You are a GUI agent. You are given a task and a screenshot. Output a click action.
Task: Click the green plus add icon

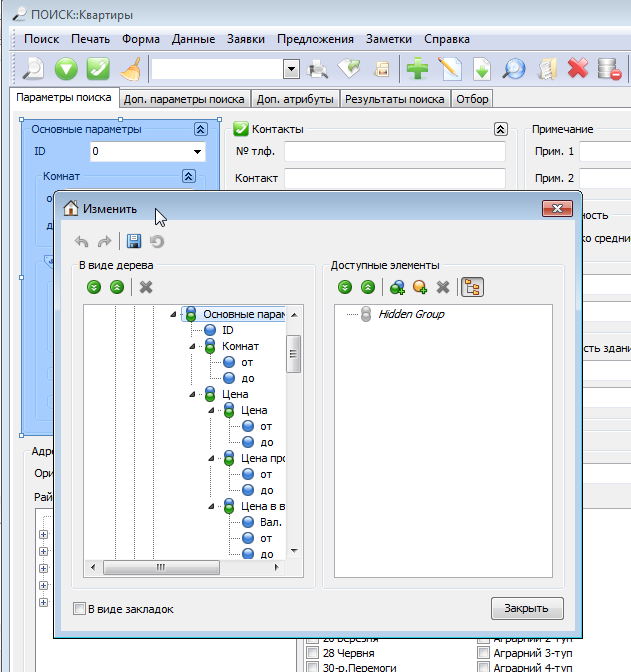click(x=416, y=69)
